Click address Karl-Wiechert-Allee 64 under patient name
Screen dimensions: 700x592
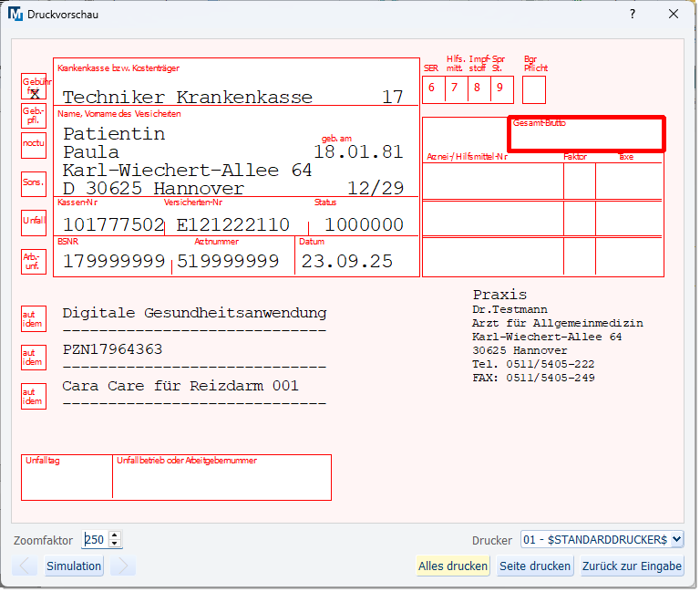[187, 171]
